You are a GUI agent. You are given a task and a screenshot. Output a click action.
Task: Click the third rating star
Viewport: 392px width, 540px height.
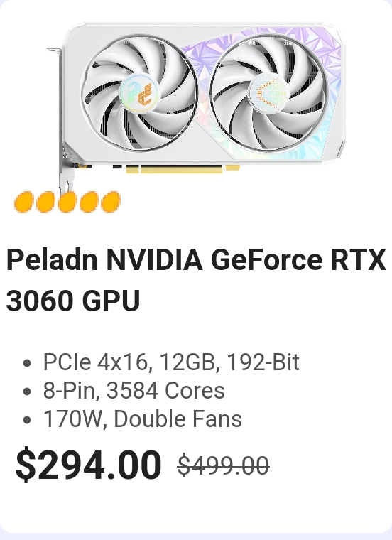click(67, 202)
